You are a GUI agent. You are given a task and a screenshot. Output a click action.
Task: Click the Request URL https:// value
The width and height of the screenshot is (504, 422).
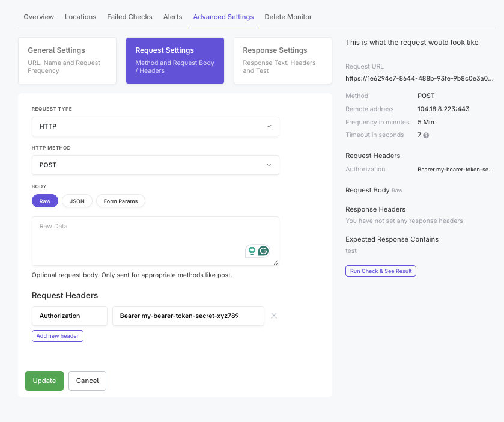[x=419, y=78]
